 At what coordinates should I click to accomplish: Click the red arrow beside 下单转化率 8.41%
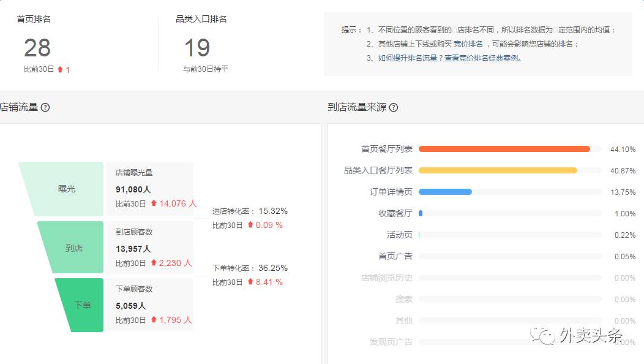[252, 282]
